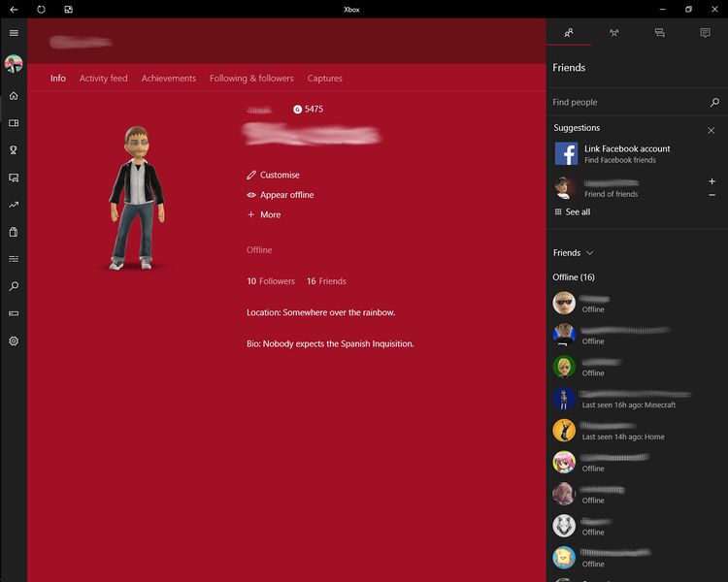
Task: Open Store bag icon in the sidebar
Action: [x=14, y=232]
